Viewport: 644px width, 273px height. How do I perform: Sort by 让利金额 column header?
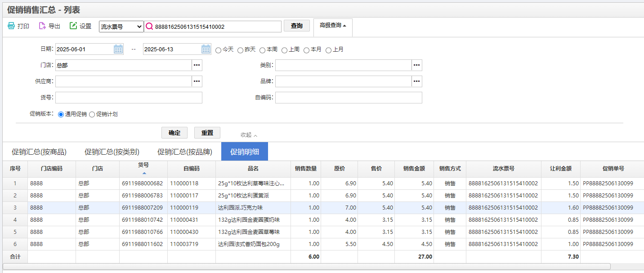point(561,169)
